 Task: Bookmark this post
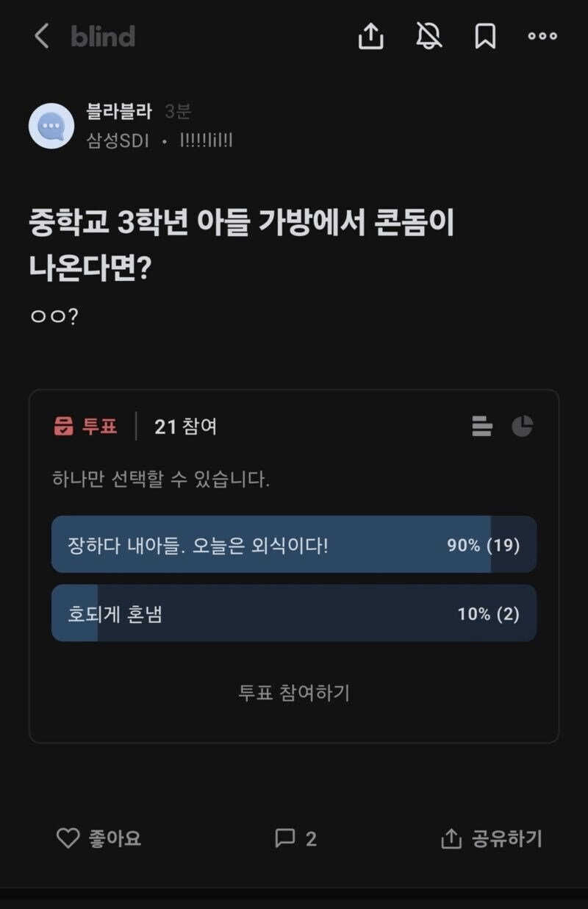coord(485,36)
